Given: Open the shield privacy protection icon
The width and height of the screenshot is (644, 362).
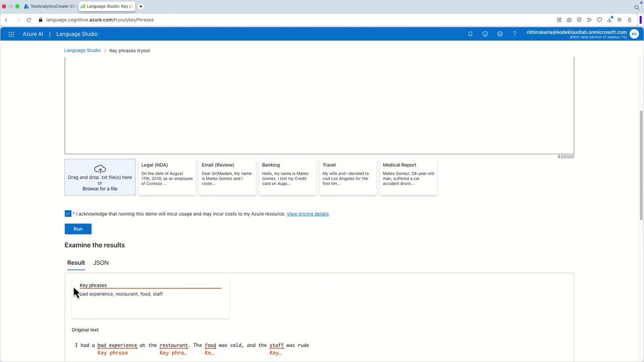Looking at the screenshot, I should [579, 20].
